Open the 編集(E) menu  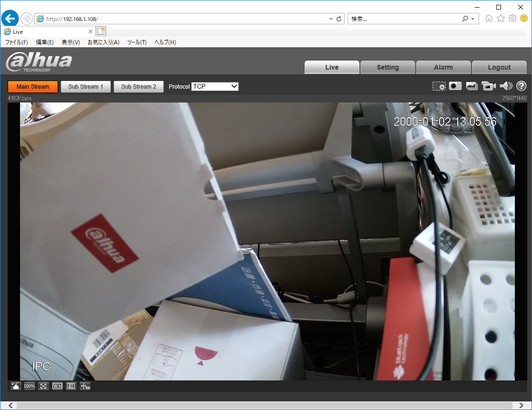tap(45, 42)
